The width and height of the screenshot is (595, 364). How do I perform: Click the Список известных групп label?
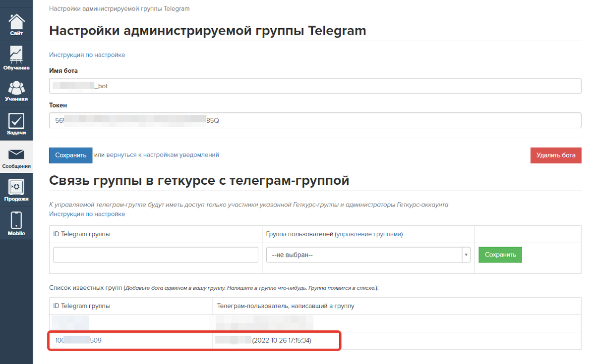[x=86, y=287]
